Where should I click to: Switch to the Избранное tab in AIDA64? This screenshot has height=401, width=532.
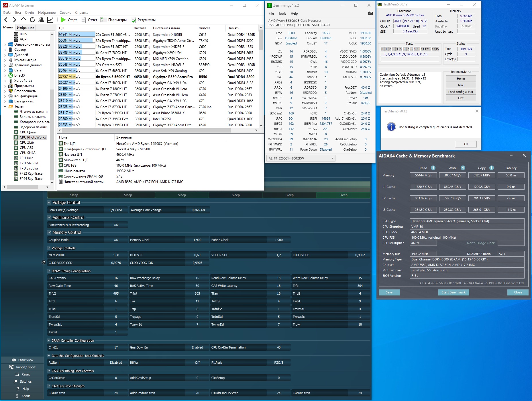(25, 28)
